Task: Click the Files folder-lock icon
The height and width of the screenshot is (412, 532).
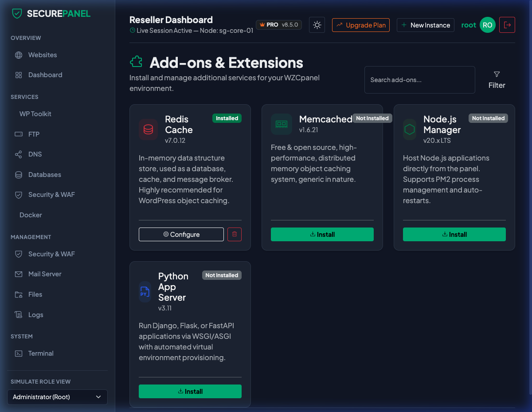Action: tap(19, 294)
